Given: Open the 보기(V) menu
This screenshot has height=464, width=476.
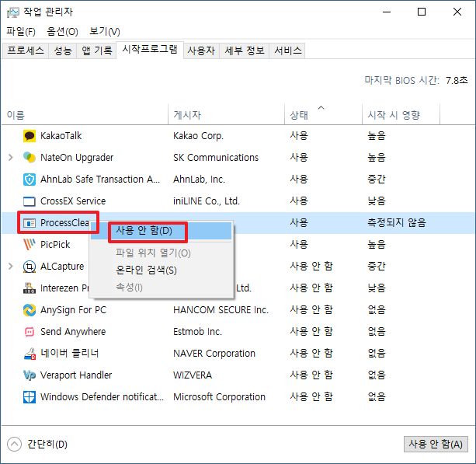Looking at the screenshot, I should pos(104,31).
